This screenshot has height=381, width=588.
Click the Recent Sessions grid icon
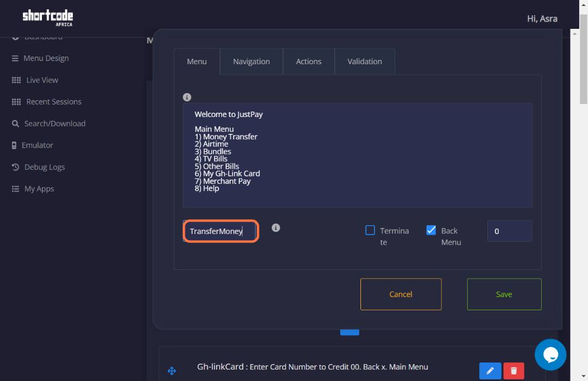(16, 102)
